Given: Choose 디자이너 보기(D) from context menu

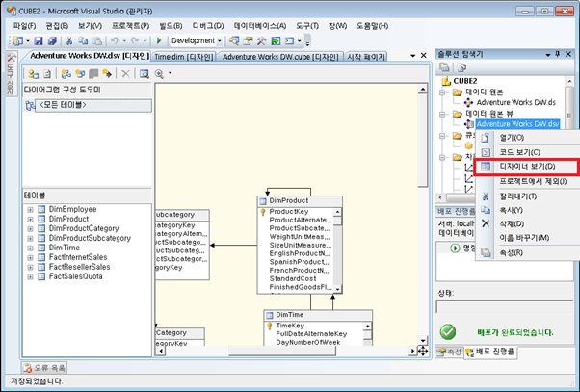Looking at the screenshot, I should [x=527, y=167].
